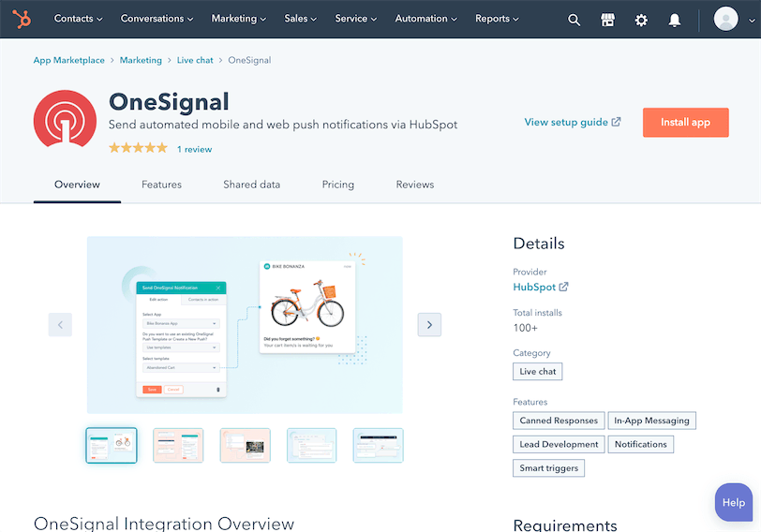
Task: Expand the Service menu
Action: coord(356,19)
